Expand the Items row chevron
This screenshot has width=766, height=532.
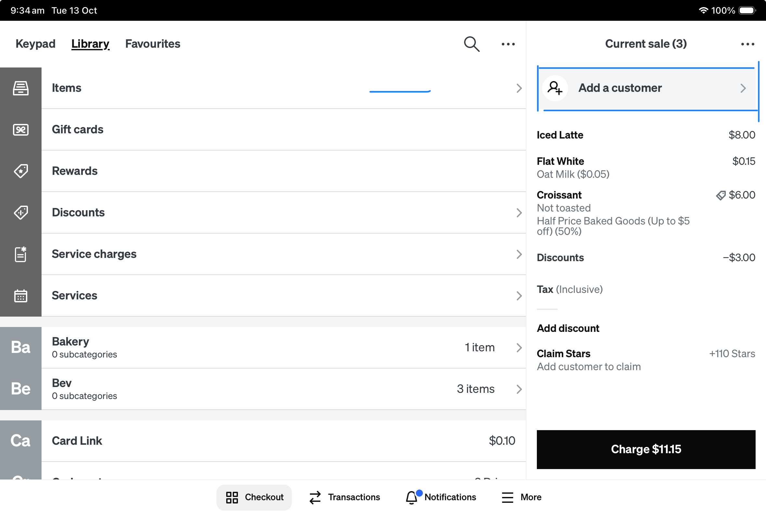519,88
